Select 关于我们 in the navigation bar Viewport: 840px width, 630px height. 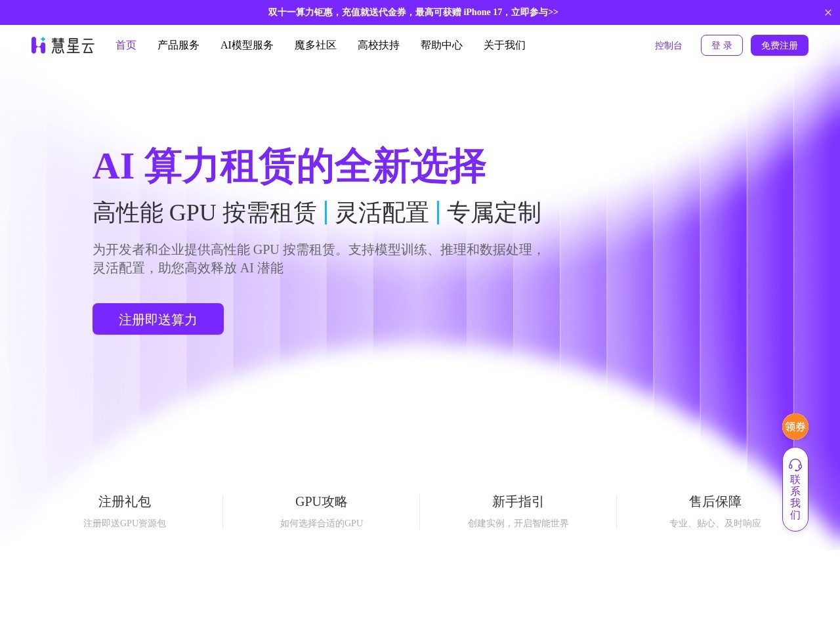504,45
